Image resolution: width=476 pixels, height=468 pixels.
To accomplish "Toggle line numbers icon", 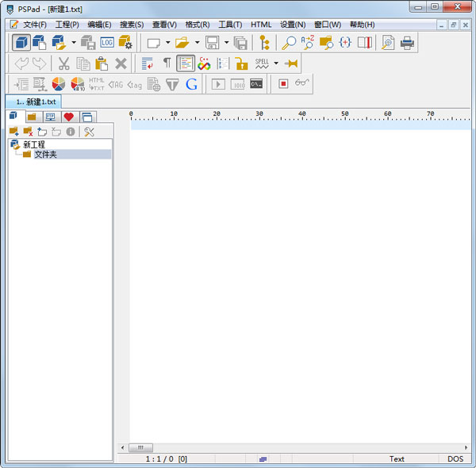I will (x=223, y=63).
